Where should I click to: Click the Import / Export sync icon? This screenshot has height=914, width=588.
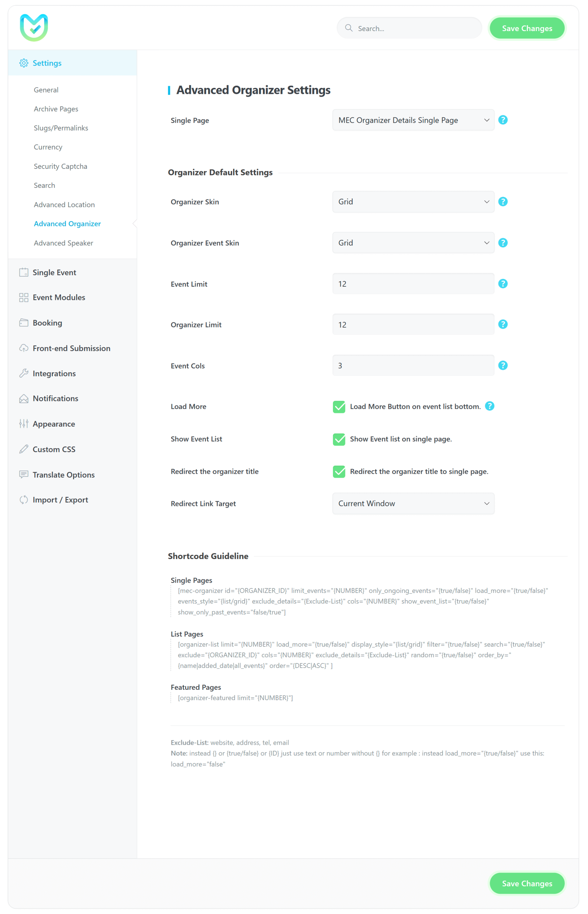pos(24,499)
